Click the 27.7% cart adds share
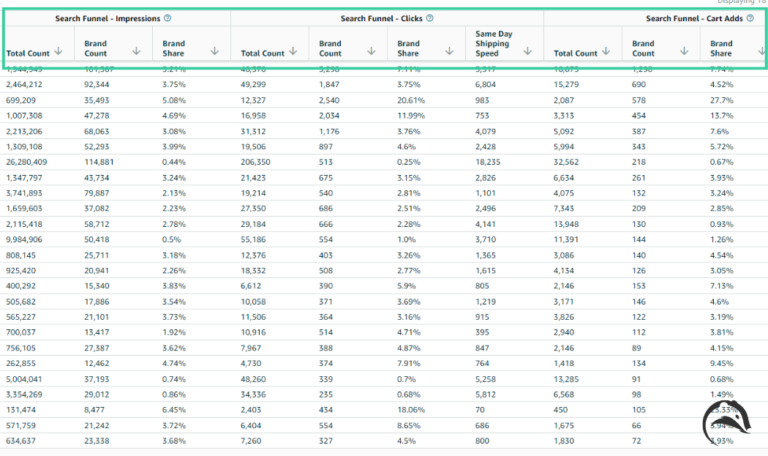The height and width of the screenshot is (456, 768). tap(722, 100)
